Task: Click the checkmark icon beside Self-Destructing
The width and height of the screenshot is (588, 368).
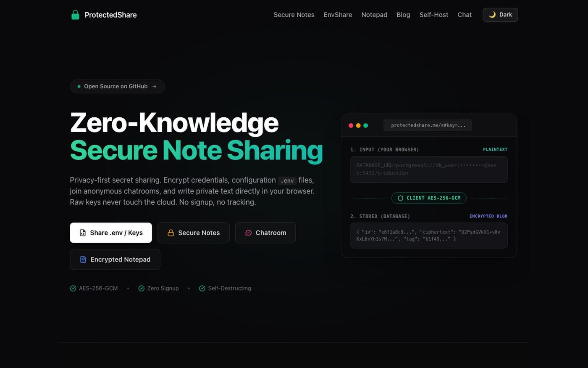Action: [202, 288]
